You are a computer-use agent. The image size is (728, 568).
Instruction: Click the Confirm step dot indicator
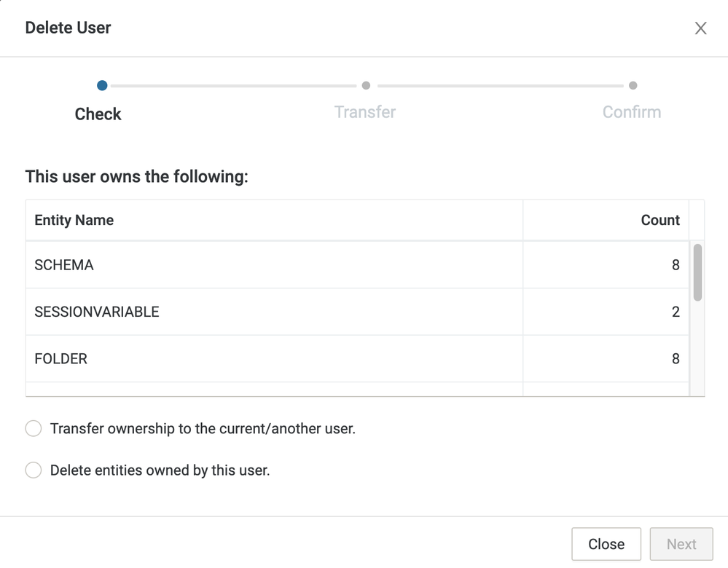633,85
